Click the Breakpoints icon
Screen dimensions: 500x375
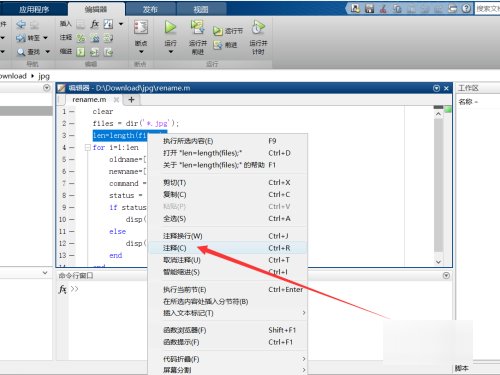coord(141,27)
